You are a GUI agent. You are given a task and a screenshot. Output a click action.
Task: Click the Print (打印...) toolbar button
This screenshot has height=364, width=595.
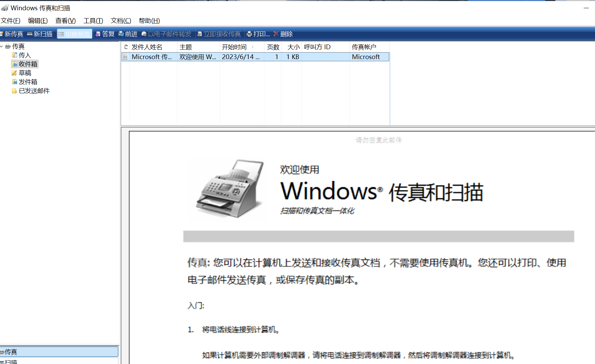pos(258,34)
